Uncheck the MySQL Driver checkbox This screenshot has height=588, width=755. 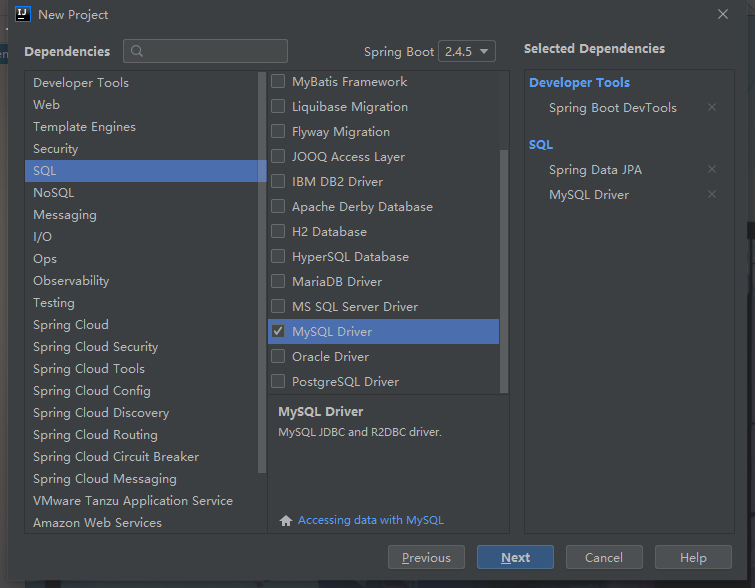(278, 332)
